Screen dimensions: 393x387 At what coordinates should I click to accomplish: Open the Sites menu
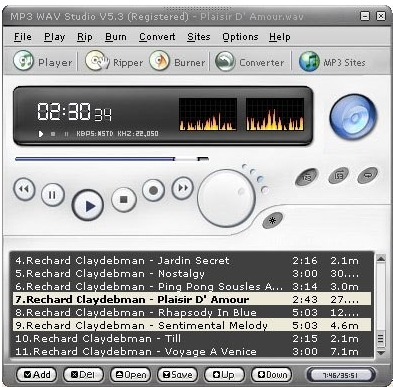click(x=198, y=37)
